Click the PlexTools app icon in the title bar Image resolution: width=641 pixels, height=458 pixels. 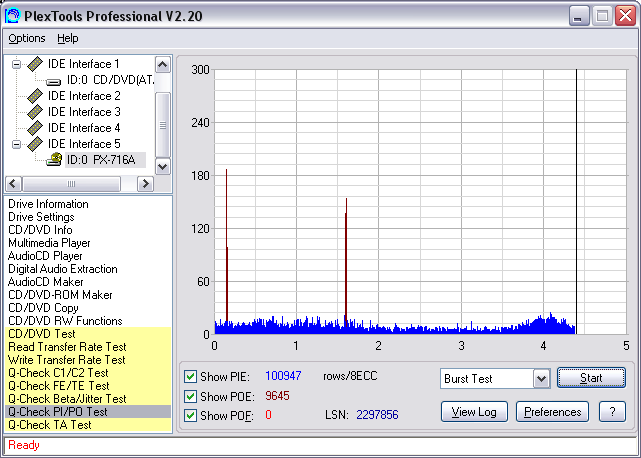tap(13, 16)
